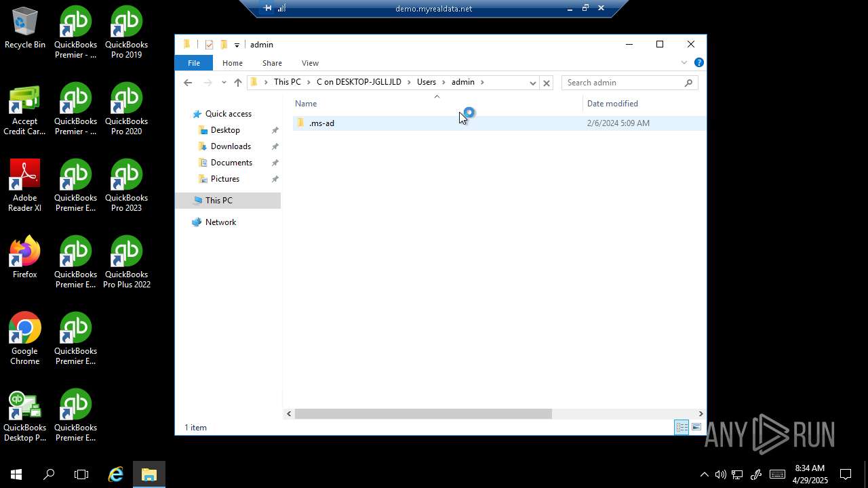Image resolution: width=868 pixels, height=488 pixels.
Task: Open the Accept Credit Cards desktop icon
Action: (x=25, y=109)
